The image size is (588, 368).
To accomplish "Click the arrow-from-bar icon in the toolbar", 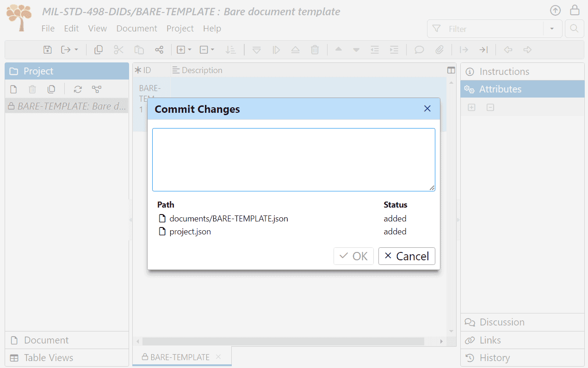I will tap(464, 50).
